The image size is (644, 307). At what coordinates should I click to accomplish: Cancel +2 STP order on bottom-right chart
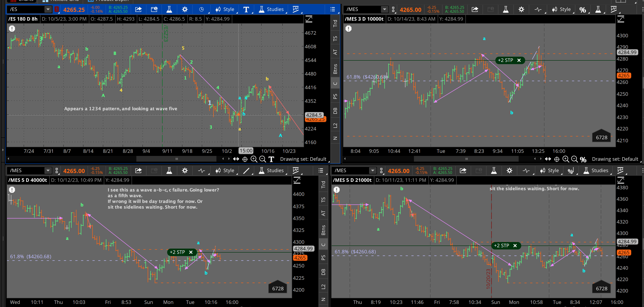(515, 246)
